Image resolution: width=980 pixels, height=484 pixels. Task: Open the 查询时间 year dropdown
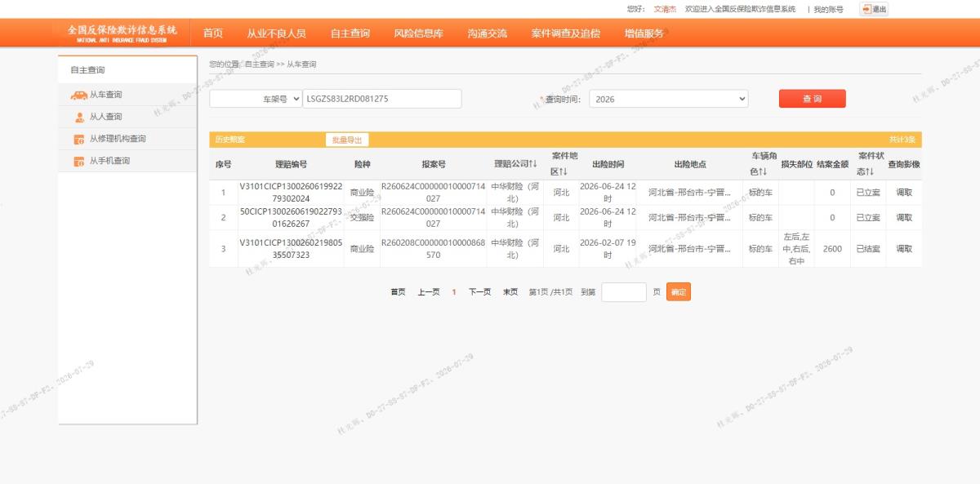click(669, 99)
